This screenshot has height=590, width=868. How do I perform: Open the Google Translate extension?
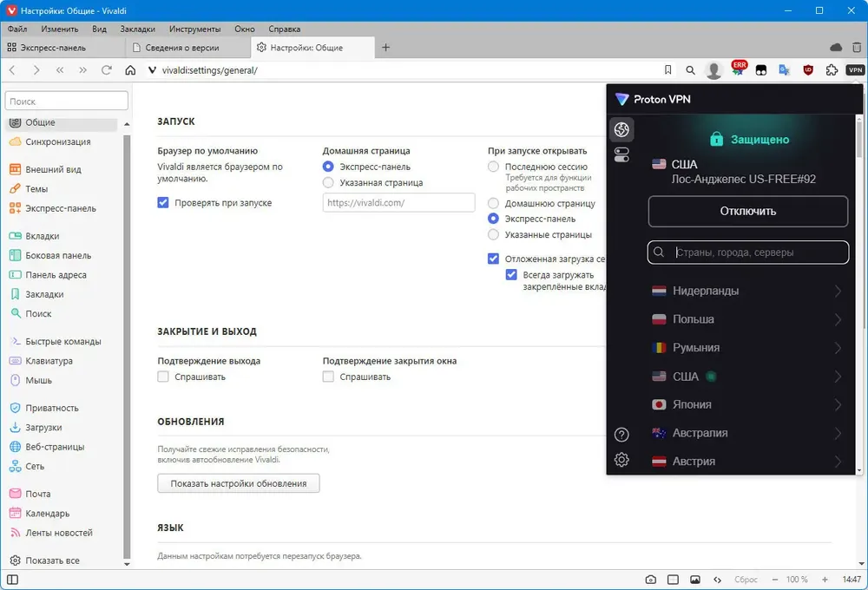785,70
